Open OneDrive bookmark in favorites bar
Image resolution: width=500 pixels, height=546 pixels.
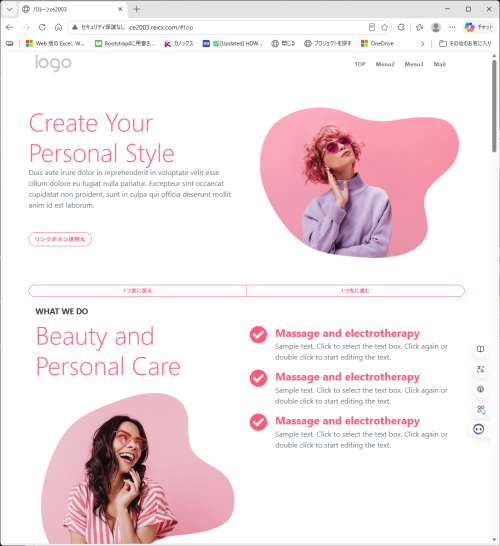pyautogui.click(x=377, y=44)
